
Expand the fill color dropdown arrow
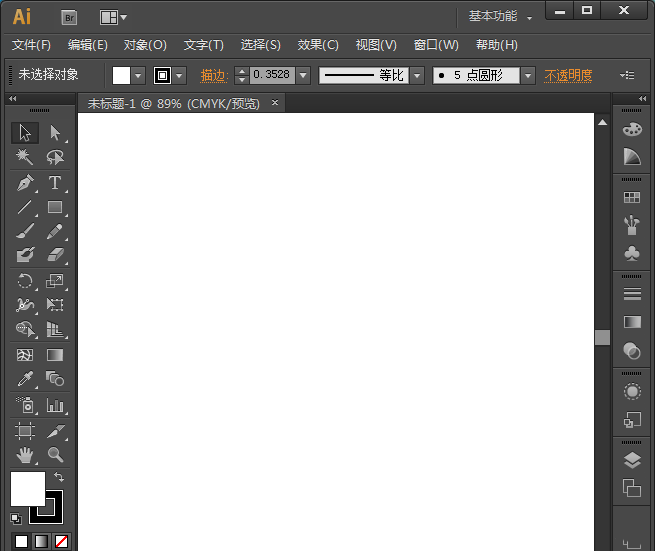[138, 76]
